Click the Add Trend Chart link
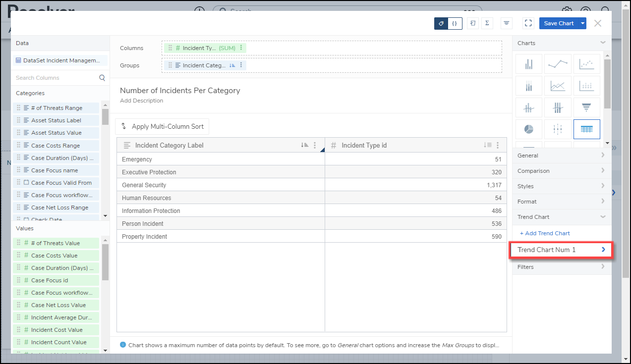This screenshot has width=631, height=364. (x=545, y=233)
